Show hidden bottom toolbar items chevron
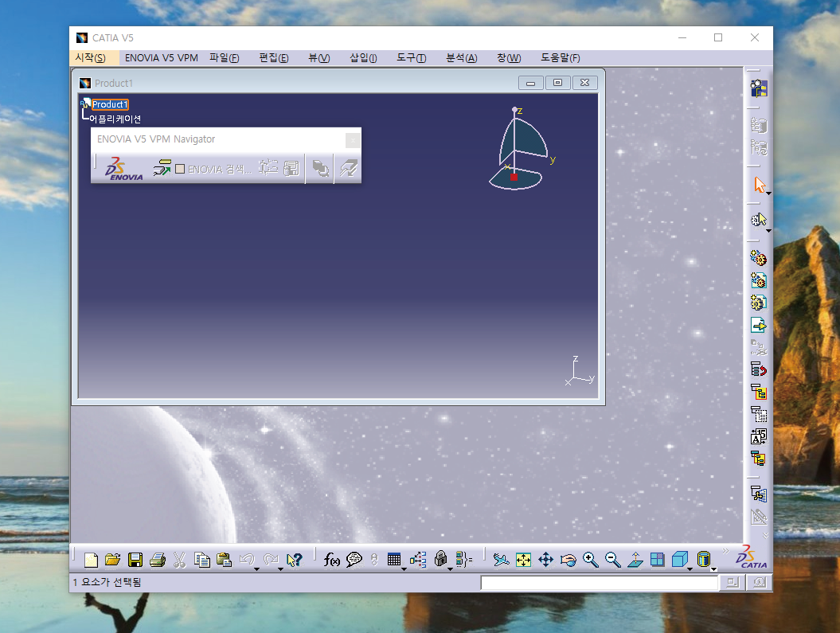The height and width of the screenshot is (633, 840). (725, 551)
